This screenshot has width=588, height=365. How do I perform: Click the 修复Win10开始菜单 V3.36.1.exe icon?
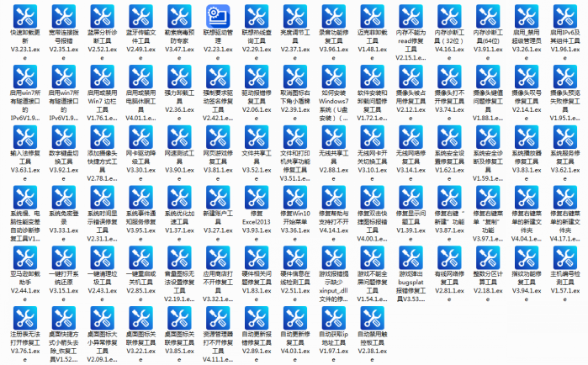pyautogui.click(x=295, y=198)
